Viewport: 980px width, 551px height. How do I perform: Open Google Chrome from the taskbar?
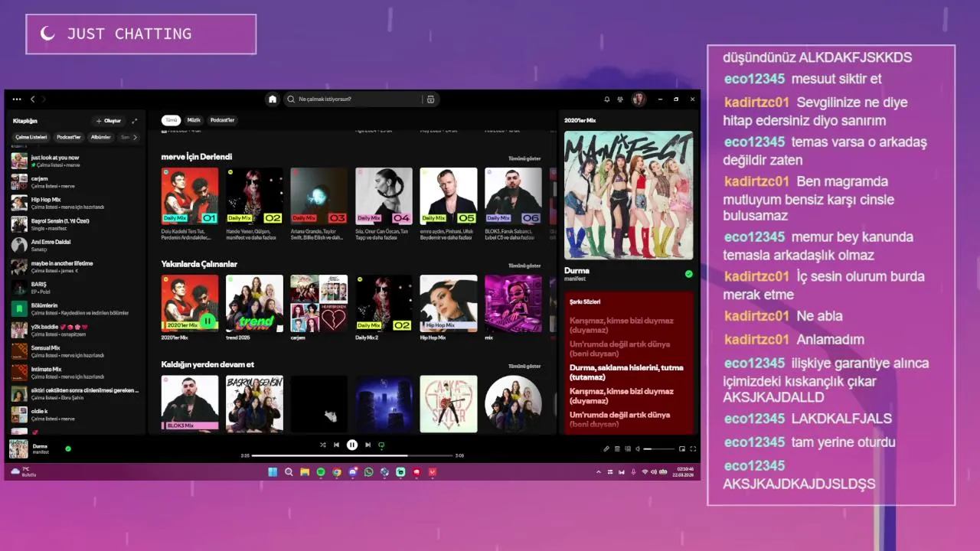(x=337, y=472)
